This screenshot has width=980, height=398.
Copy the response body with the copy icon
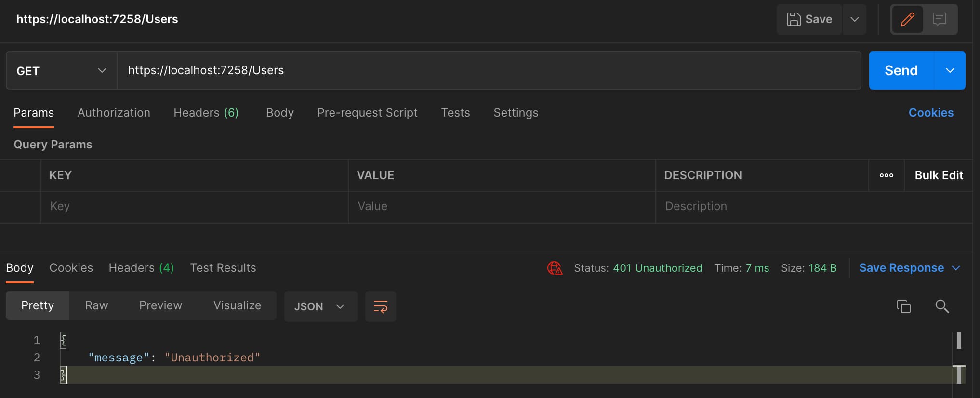pos(903,306)
